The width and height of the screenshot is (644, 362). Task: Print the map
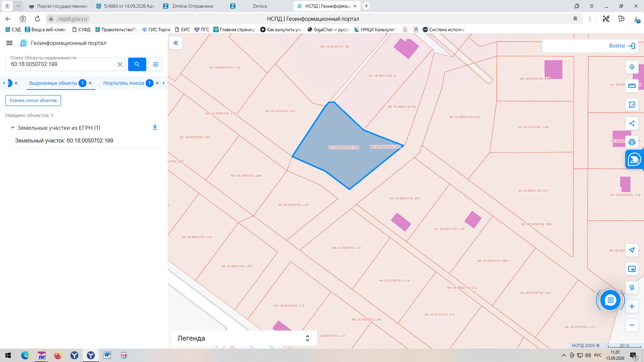pos(632,142)
